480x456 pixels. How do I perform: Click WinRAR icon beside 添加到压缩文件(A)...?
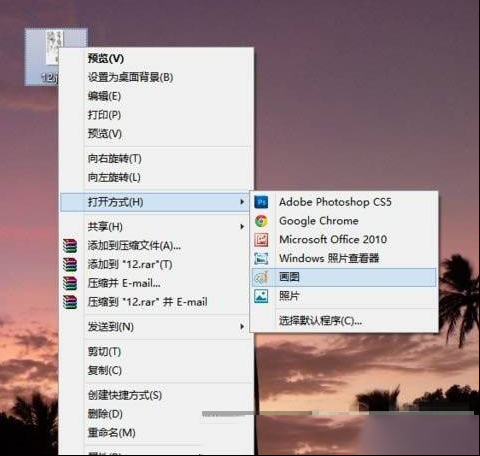[70, 246]
